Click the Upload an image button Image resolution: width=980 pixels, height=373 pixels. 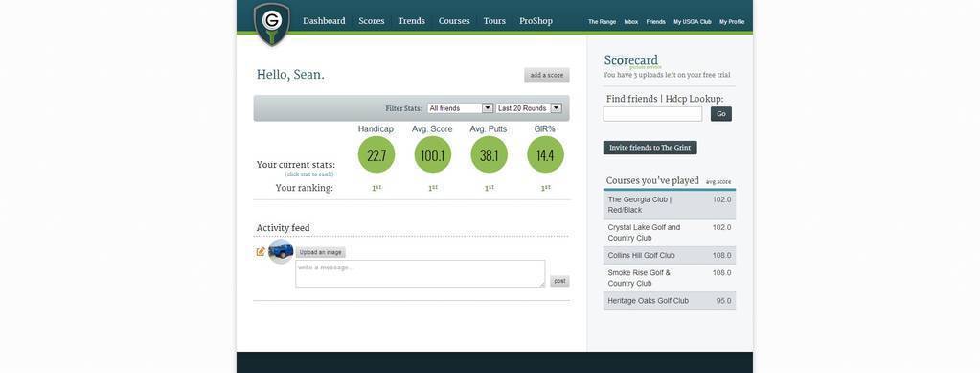(320, 252)
